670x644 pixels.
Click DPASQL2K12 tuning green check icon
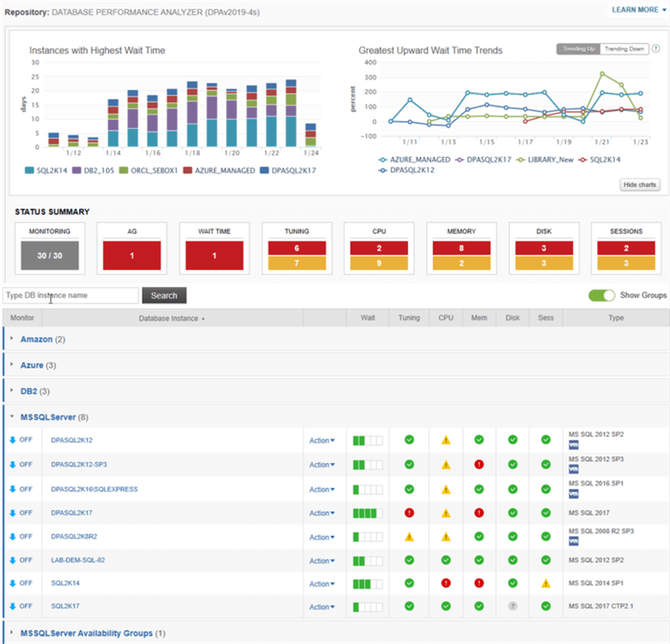click(x=409, y=440)
